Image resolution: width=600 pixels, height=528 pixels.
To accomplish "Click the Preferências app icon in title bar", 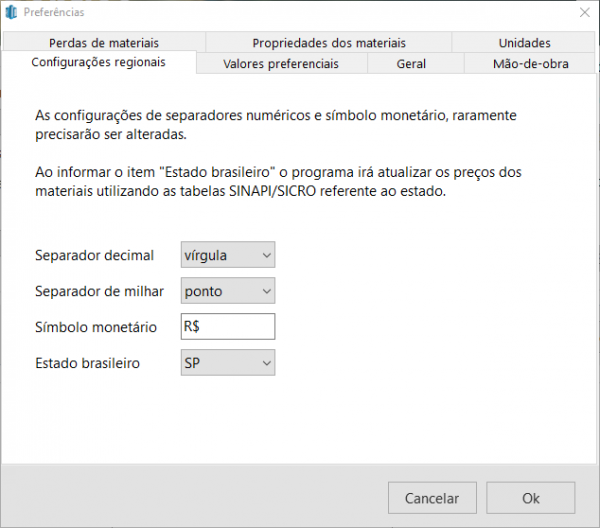I will point(12,12).
